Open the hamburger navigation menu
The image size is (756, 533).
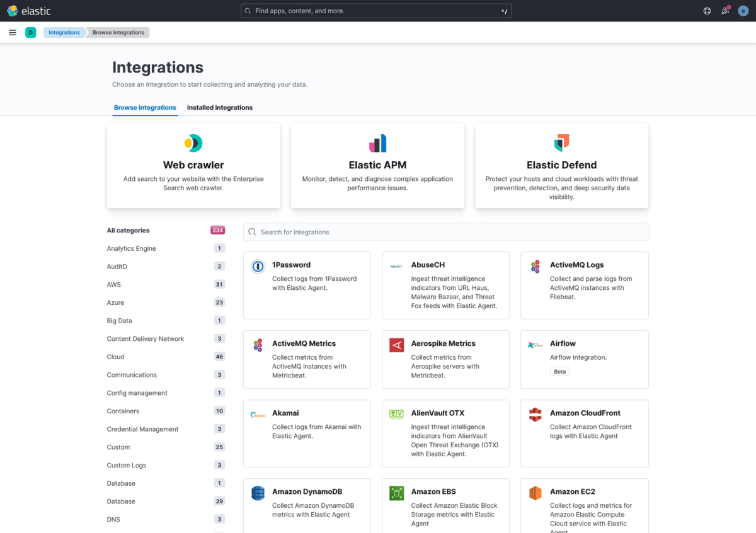tap(13, 32)
